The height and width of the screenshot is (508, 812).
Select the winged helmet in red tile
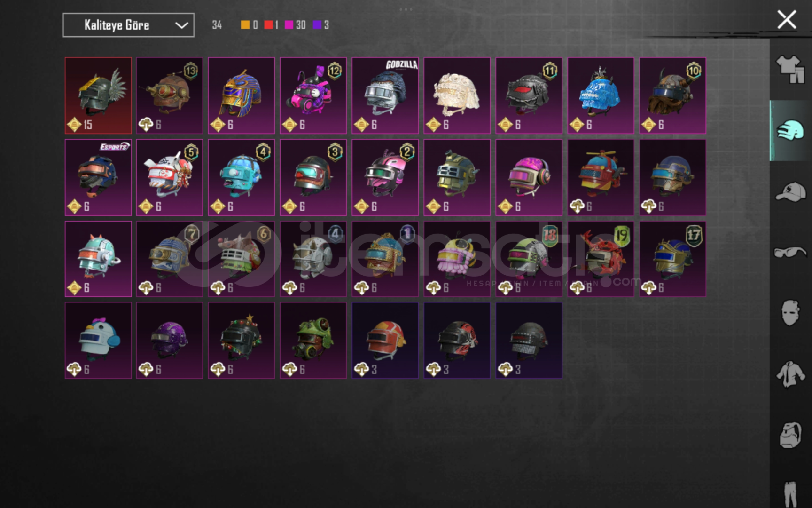click(x=98, y=96)
